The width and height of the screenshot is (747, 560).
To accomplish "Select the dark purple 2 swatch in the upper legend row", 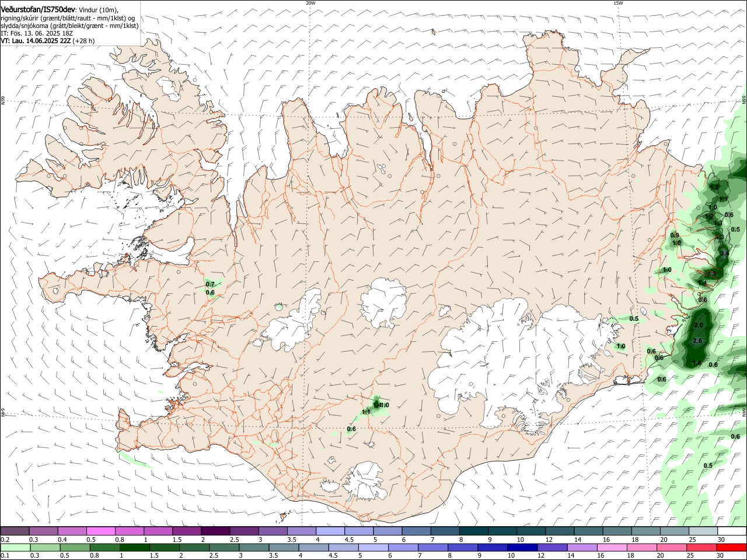I will [215, 531].
